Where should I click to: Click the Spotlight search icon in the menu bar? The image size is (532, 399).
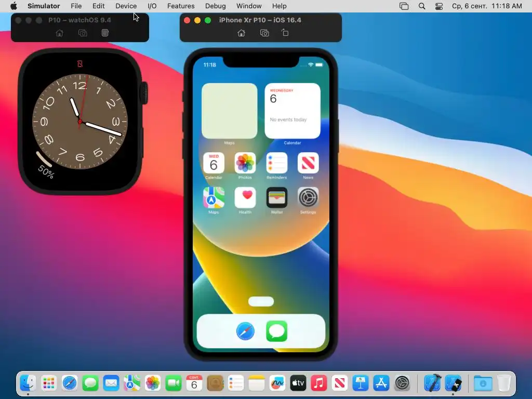422,6
